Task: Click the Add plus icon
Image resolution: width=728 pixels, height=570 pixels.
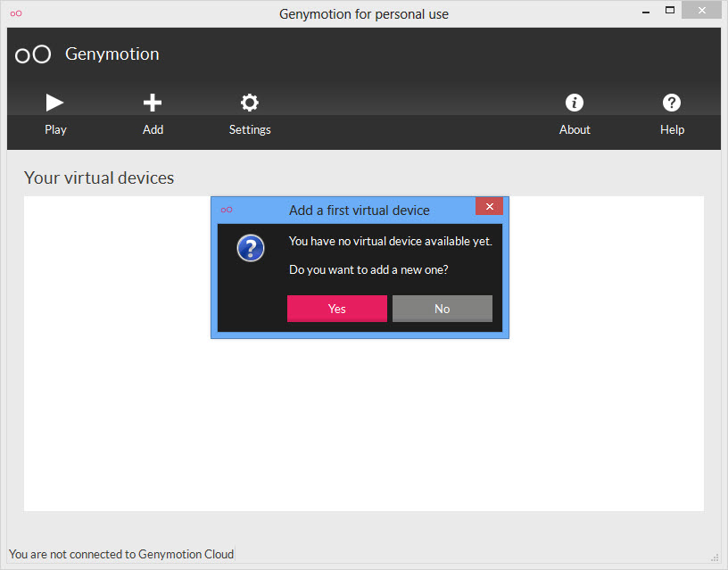Action: click(x=153, y=103)
